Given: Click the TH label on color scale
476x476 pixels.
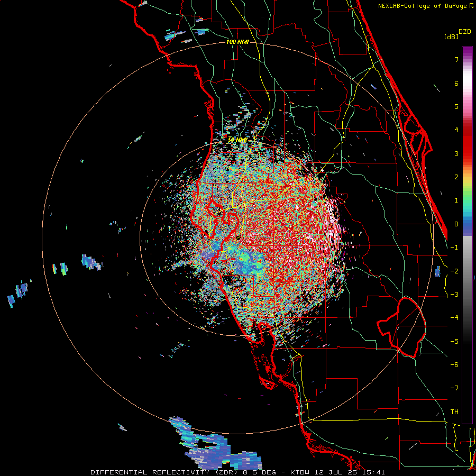Looking at the screenshot, I should [x=454, y=412].
